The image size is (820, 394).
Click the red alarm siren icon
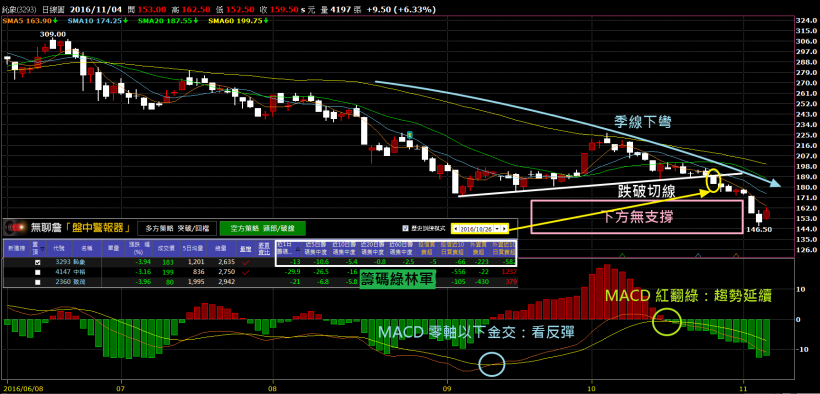[x=14, y=228]
